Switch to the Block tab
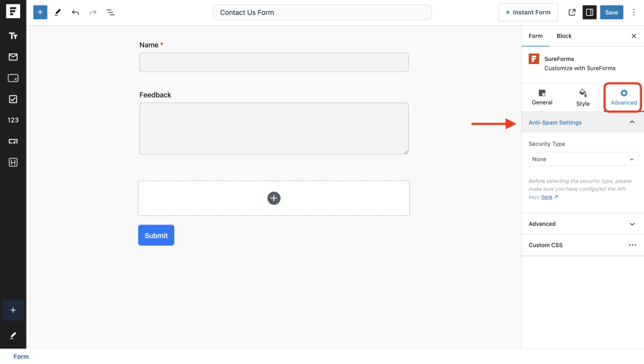This screenshot has height=364, width=644. [x=564, y=36]
